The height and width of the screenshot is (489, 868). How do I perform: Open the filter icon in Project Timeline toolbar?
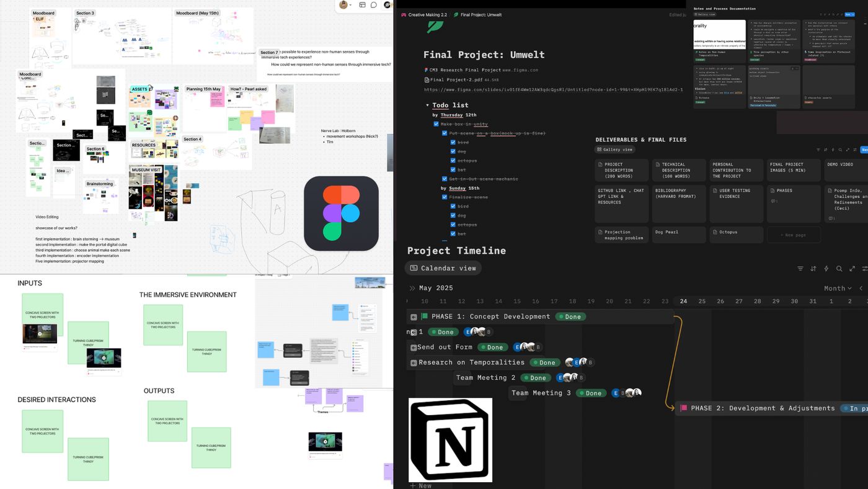[x=800, y=269]
